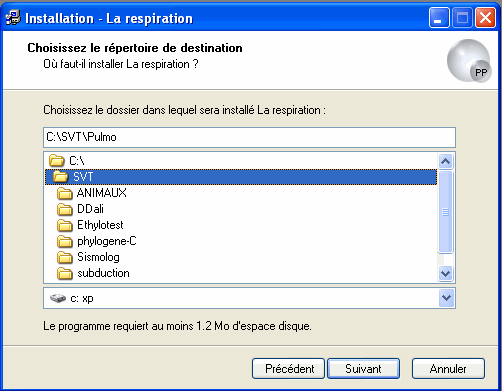Click the C:\SVT\Pulmo path input field
Viewport: 502px width, 391px height.
(x=249, y=137)
